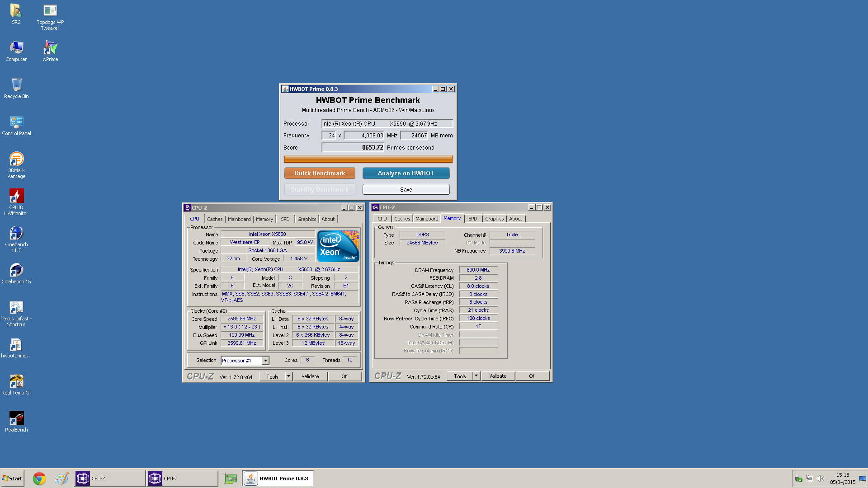Viewport: 868px width, 488px height.
Task: Click OK in left CPU-Z window
Action: point(344,376)
